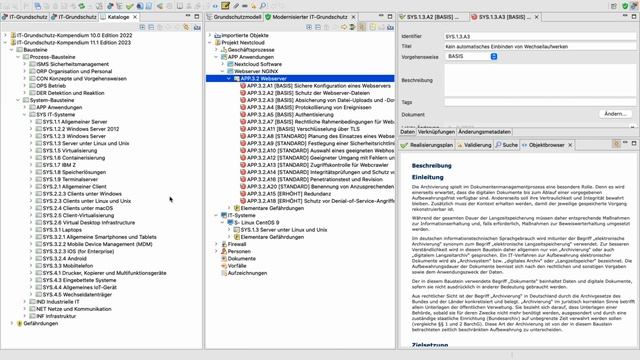Click the Projekt Nextcloud folder icon
The image size is (640, 360).
point(218,42)
